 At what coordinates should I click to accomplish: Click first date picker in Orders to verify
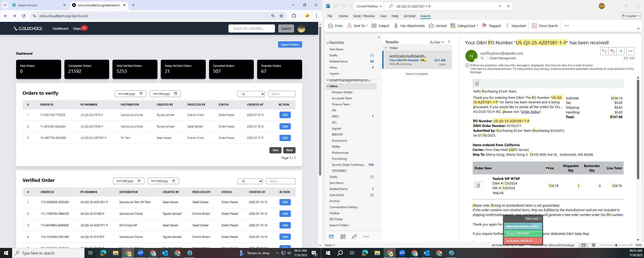point(130,94)
